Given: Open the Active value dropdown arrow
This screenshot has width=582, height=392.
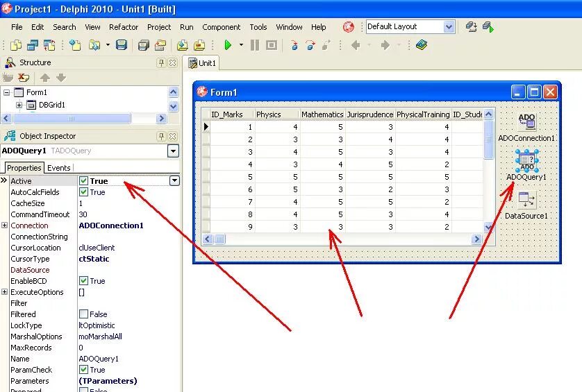Looking at the screenshot, I should click(174, 180).
